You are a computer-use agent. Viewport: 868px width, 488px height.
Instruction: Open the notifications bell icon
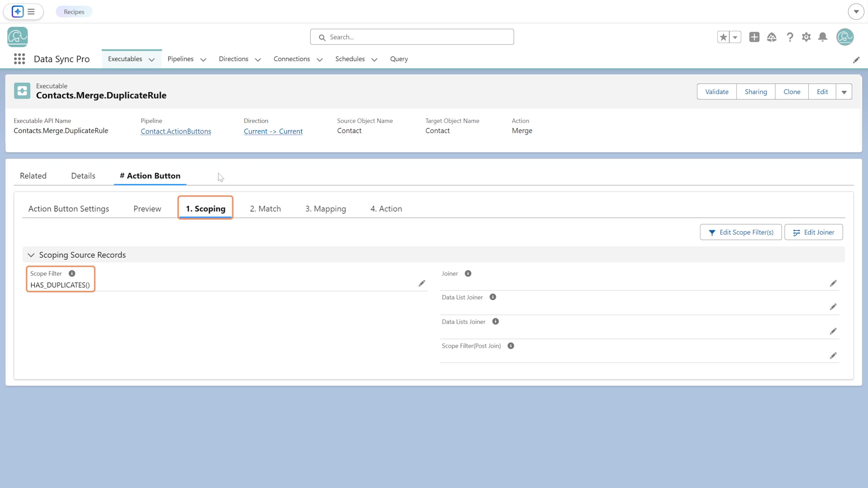tap(823, 37)
